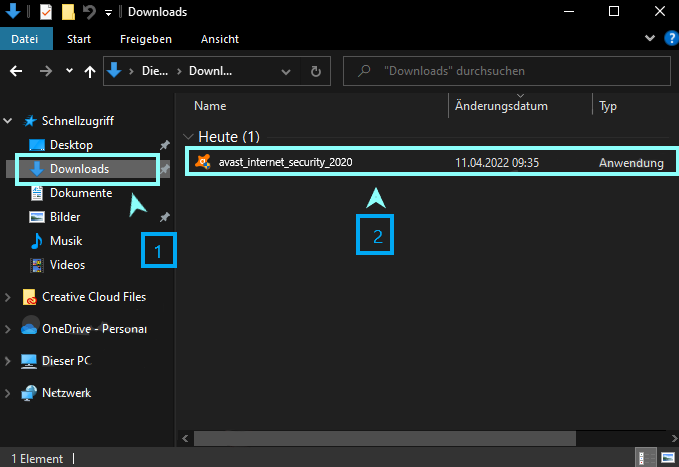Open Desktop in the navigation pane
Screen dimensions: 679x467
click(x=71, y=145)
